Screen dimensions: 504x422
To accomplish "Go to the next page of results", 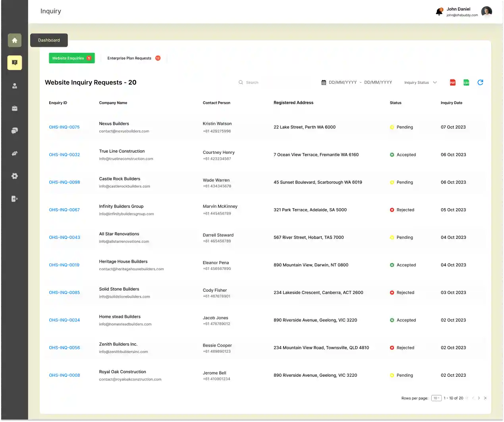I will point(479,398).
